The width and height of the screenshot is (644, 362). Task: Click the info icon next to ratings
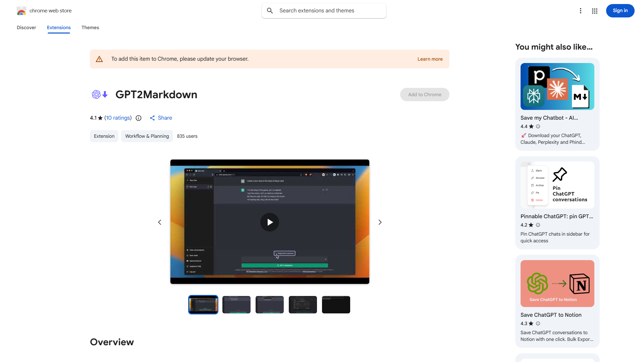[139, 118]
